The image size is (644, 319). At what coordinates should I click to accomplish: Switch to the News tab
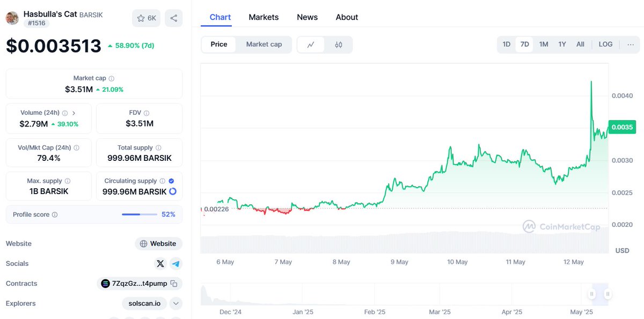point(308,17)
